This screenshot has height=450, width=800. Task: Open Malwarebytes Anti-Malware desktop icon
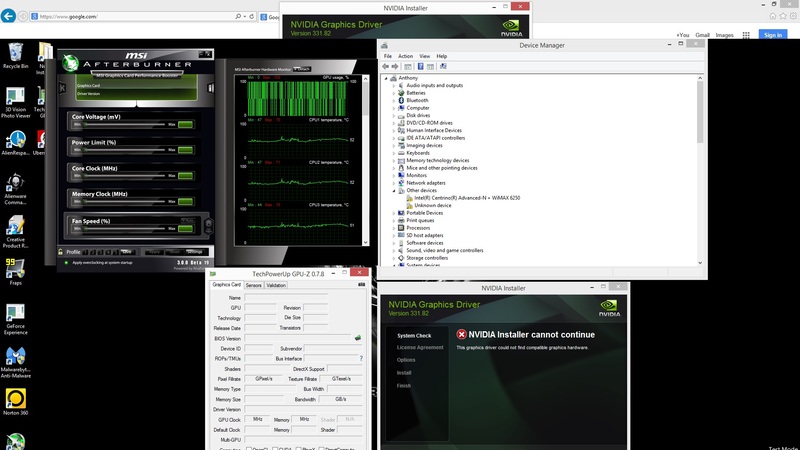[15, 362]
